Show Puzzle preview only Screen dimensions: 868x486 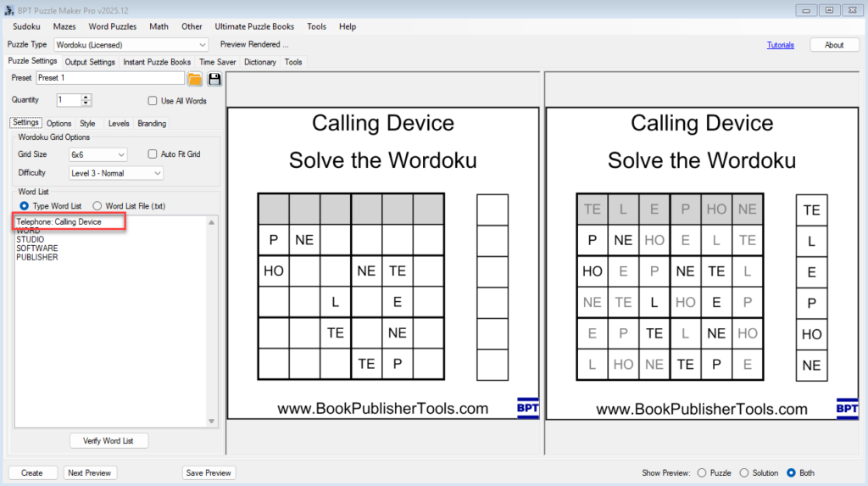click(702, 472)
